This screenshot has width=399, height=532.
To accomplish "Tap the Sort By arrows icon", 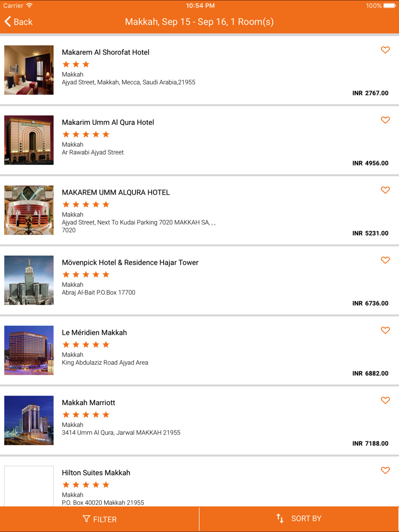I will tap(280, 518).
